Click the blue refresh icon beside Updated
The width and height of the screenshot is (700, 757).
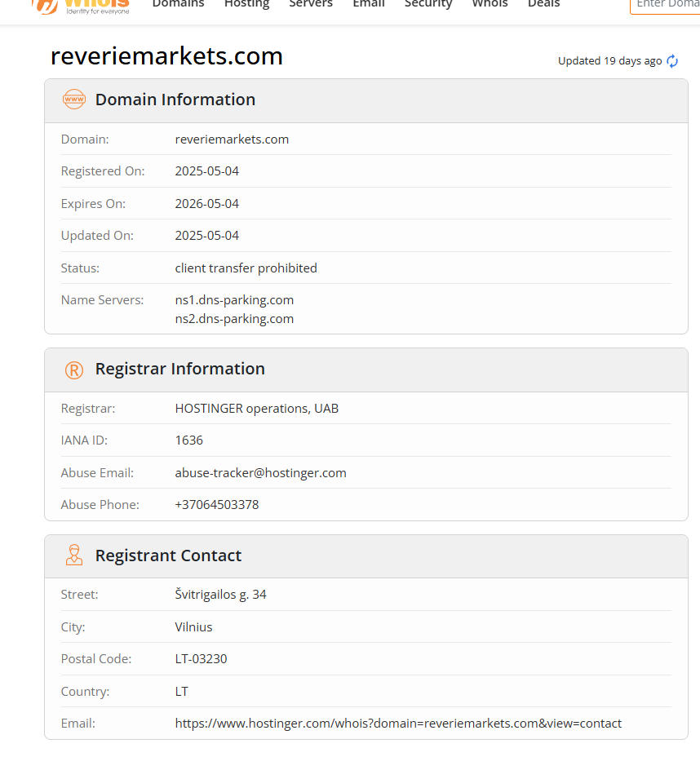pyautogui.click(x=672, y=61)
